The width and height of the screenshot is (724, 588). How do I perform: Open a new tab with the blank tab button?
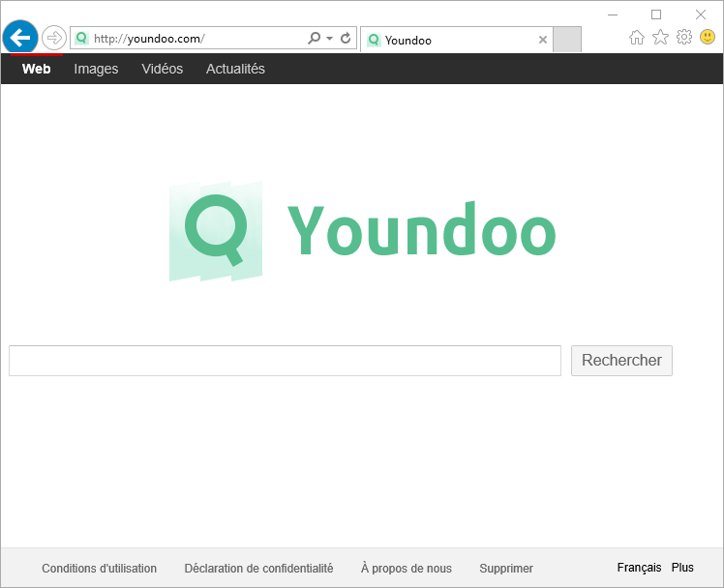tap(567, 40)
